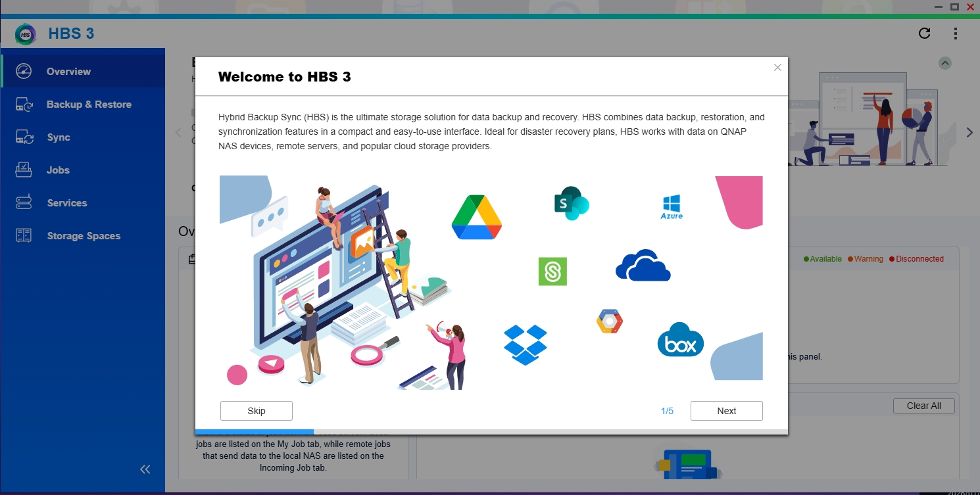This screenshot has width=980, height=495.
Task: Click the blue OneDrive cloud logo
Action: point(643,266)
